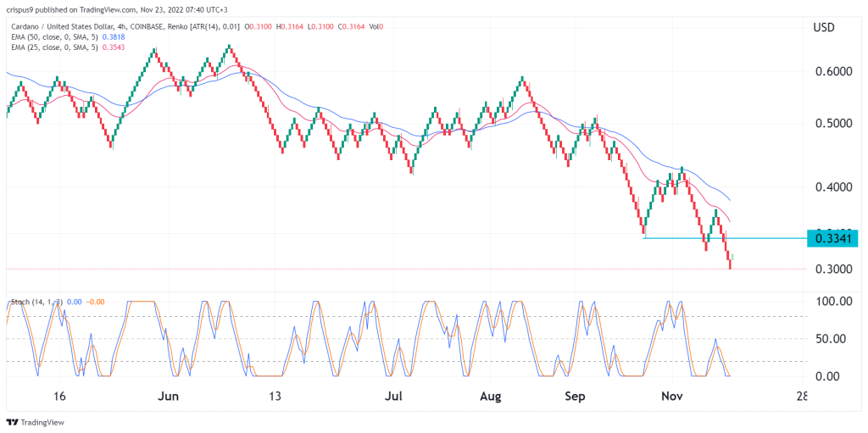Click the Stoch (14, 1, 3) indicator legend
The image size is (868, 433).
[x=37, y=302]
